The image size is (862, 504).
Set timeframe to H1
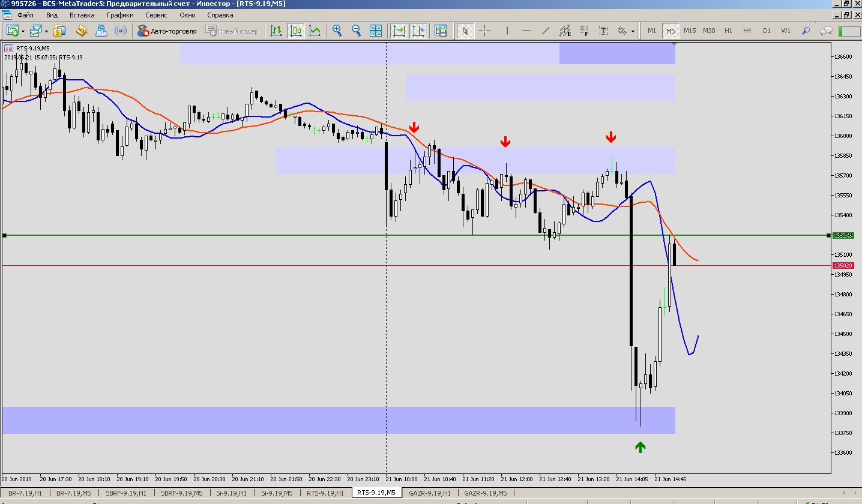point(728,31)
